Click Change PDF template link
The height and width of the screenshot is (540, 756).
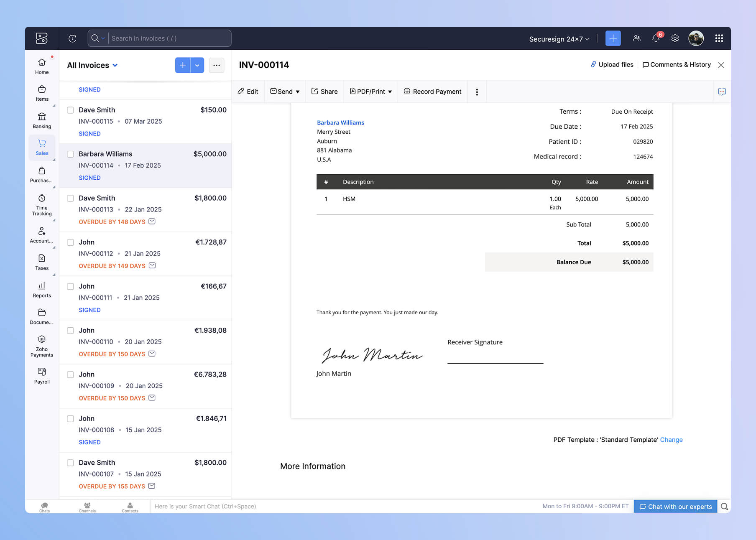671,440
